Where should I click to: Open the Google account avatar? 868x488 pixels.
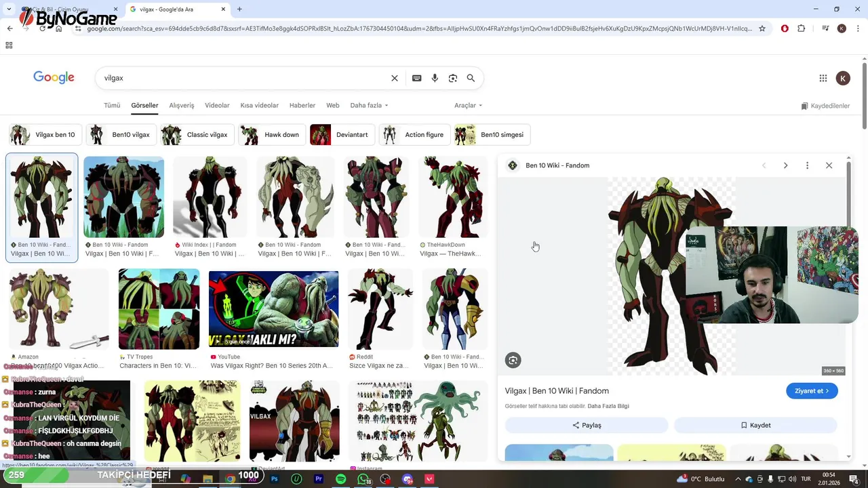(x=842, y=78)
